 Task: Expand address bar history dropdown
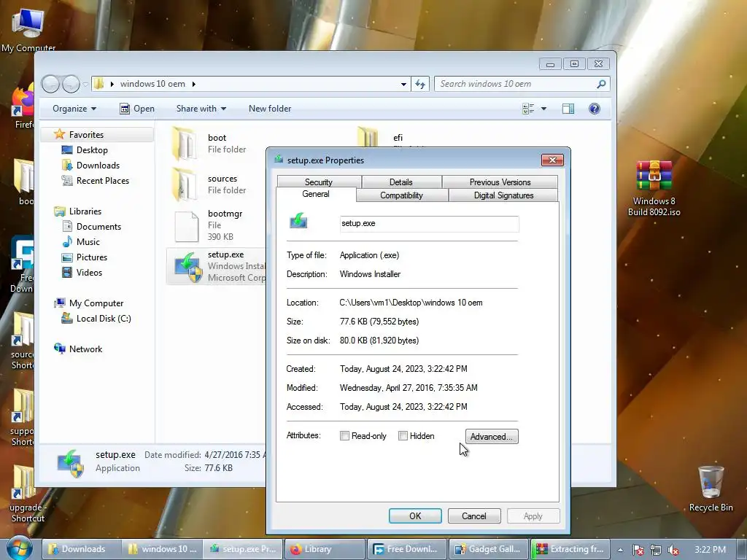(403, 84)
